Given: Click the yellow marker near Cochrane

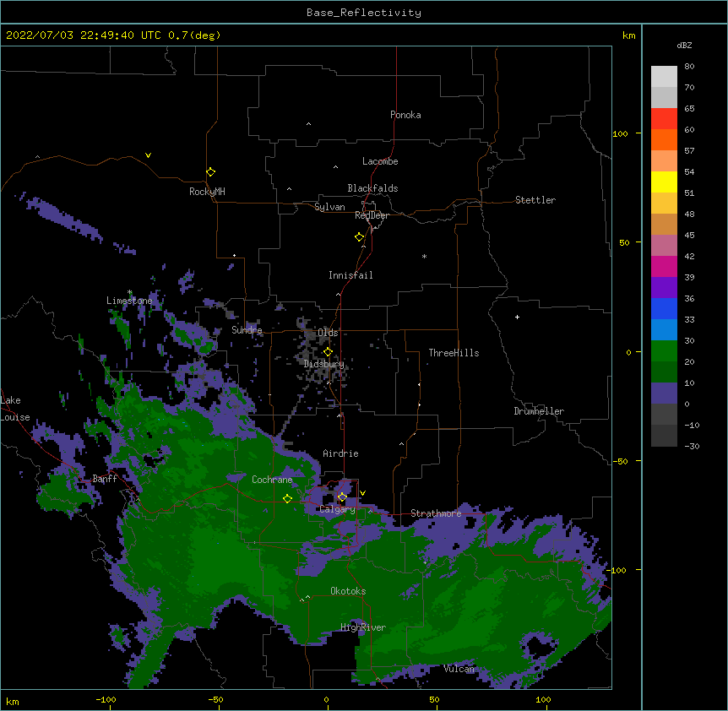Looking at the screenshot, I should click(x=287, y=498).
